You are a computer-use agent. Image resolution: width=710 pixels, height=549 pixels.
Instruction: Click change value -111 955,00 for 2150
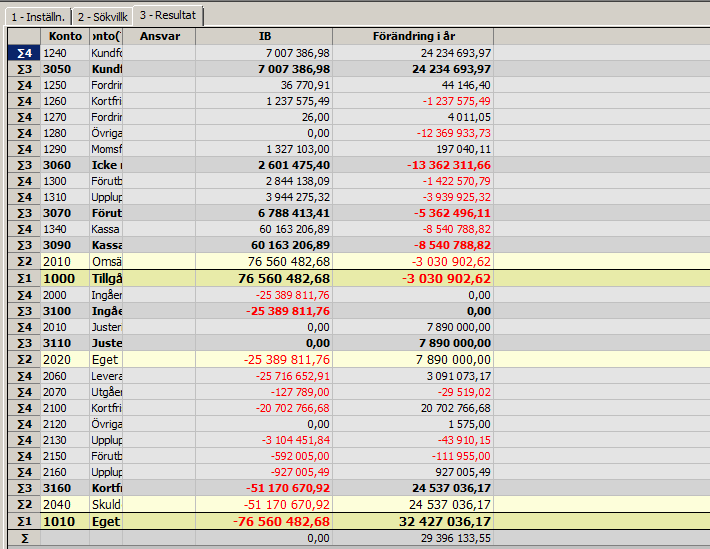461,456
